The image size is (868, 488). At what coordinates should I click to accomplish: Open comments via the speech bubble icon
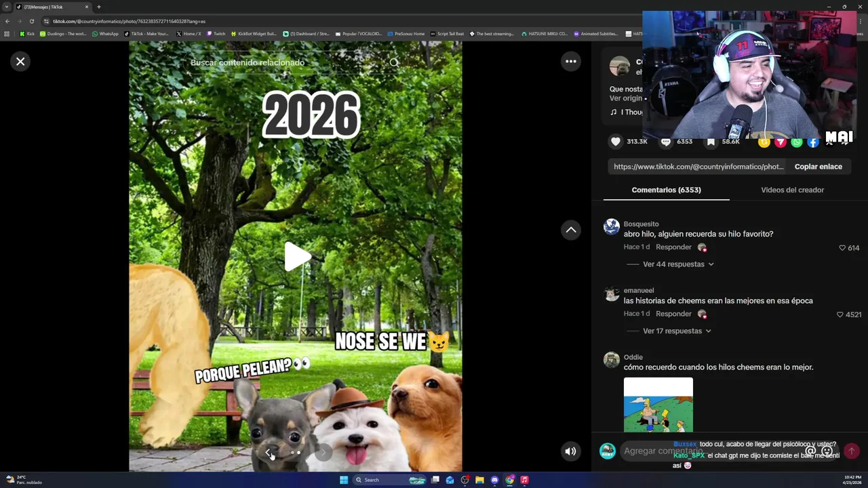tap(666, 142)
